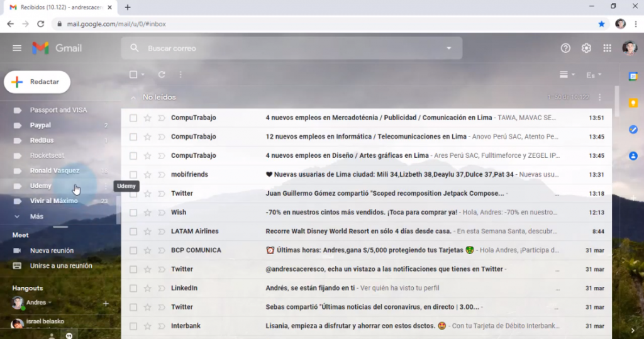Open the Andres Hangouts status dropdown

click(x=50, y=303)
